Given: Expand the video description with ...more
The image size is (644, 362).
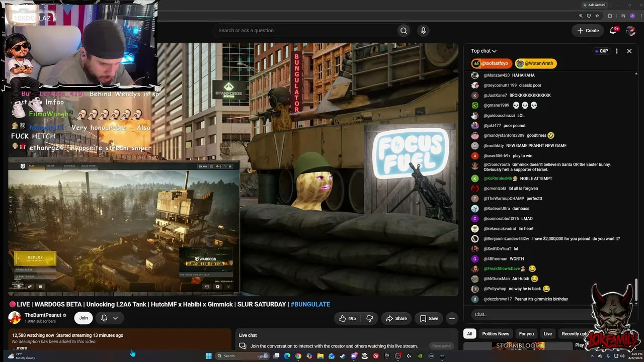Looking at the screenshot, I should [20, 348].
